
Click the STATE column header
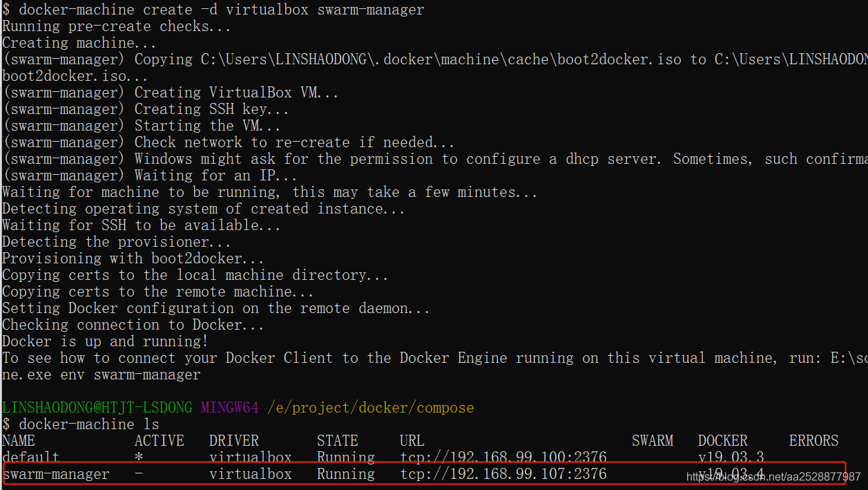[x=338, y=440]
